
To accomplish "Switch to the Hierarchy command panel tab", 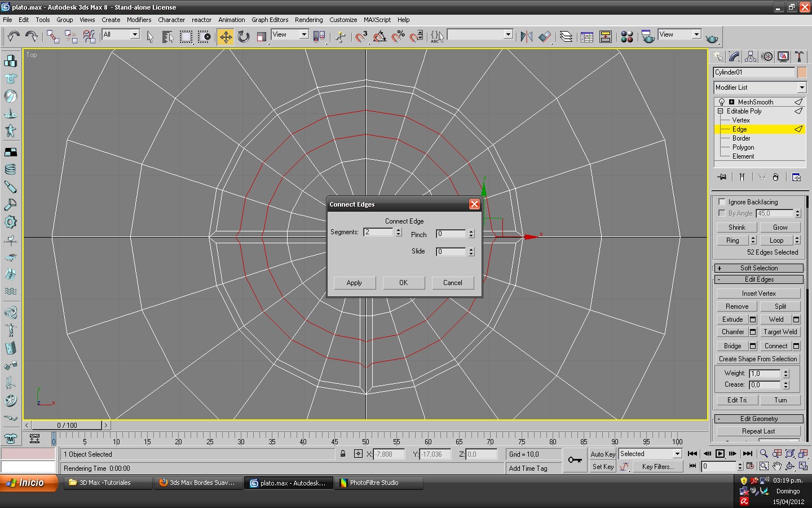I will tap(751, 56).
